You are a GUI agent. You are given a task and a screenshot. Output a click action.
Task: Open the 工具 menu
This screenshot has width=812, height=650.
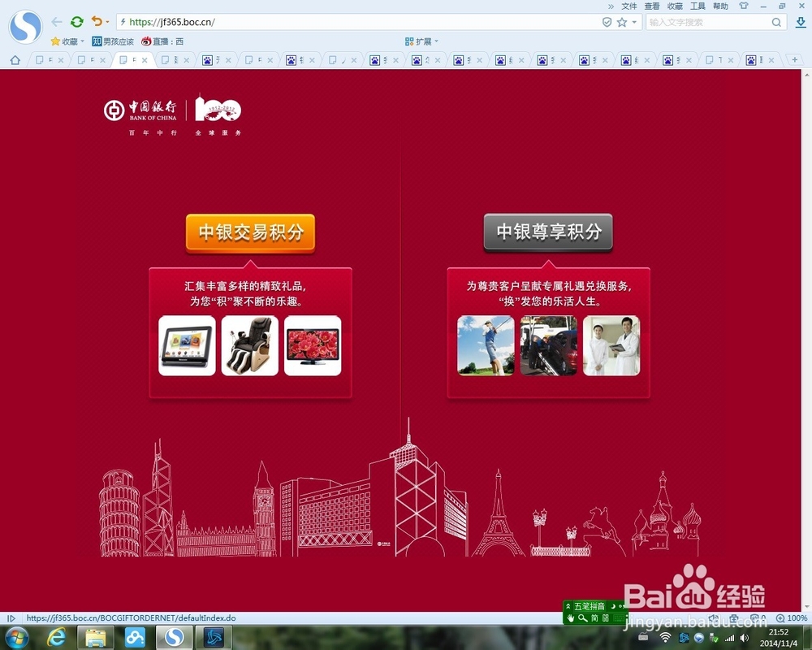coord(698,6)
